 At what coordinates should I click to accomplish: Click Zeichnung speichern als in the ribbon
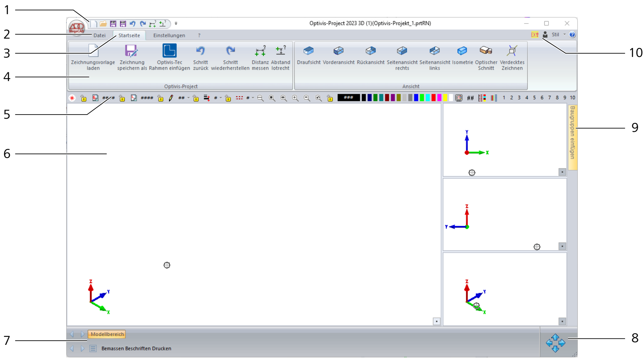coord(132,57)
